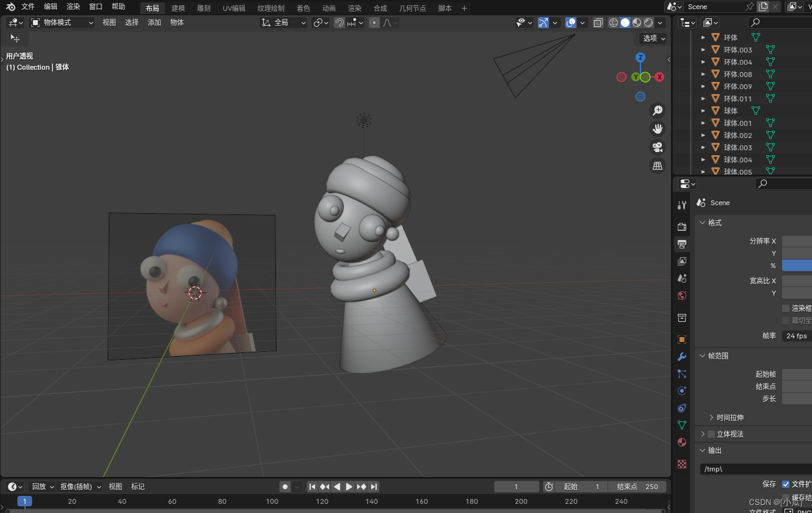
Task: Toggle show overlays button
Action: pyautogui.click(x=571, y=23)
